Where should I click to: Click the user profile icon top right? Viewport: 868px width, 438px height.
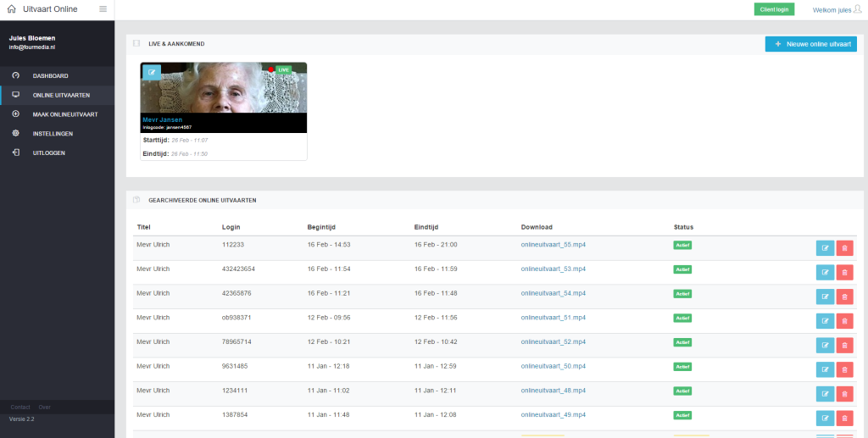857,9
